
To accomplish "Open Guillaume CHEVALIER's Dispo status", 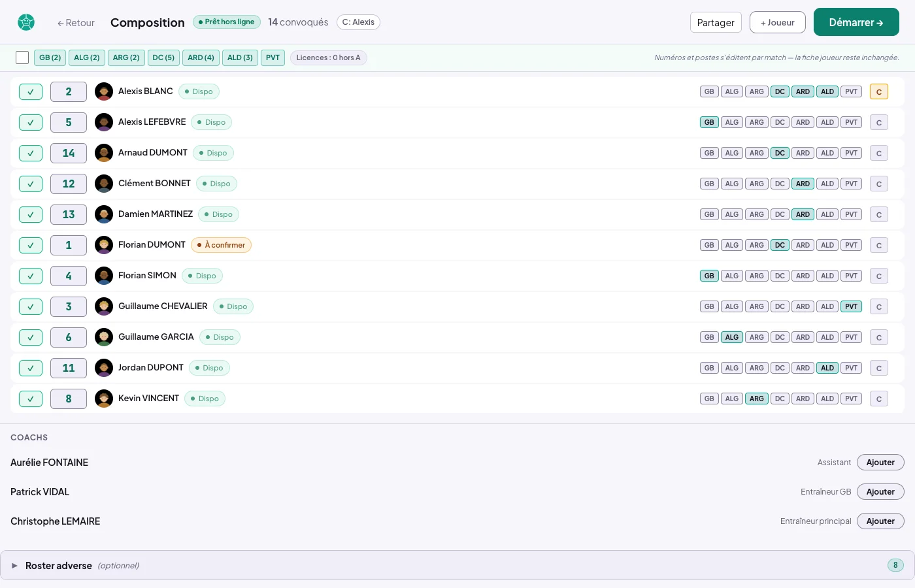I will pyautogui.click(x=233, y=306).
